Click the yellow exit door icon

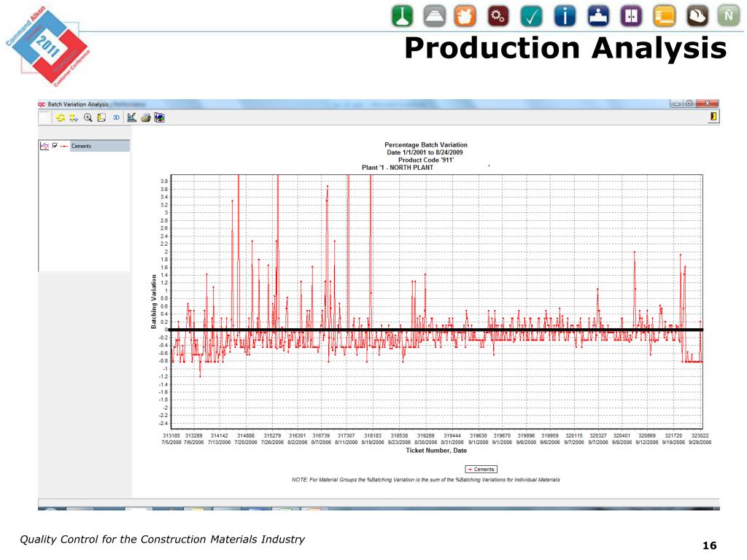click(713, 117)
